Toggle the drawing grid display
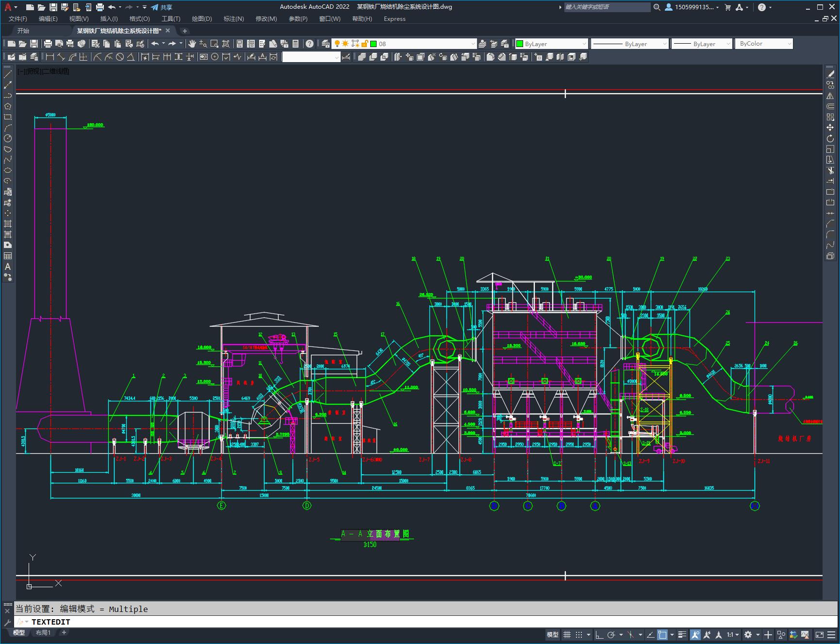The image size is (840, 644). coord(567,635)
